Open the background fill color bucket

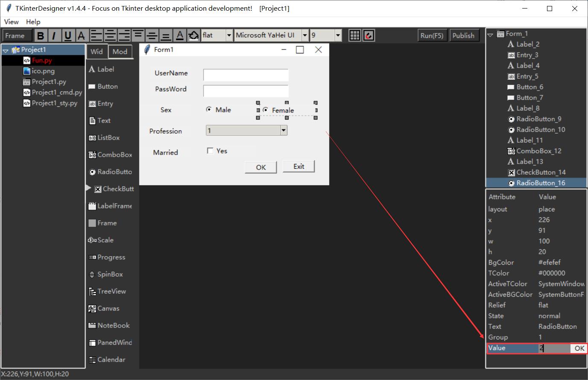[193, 35]
